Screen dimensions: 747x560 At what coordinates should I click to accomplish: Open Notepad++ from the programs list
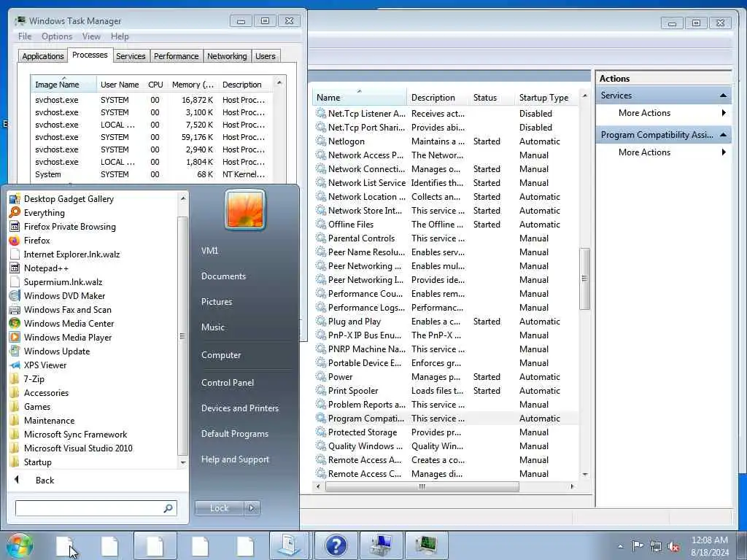[46, 268]
